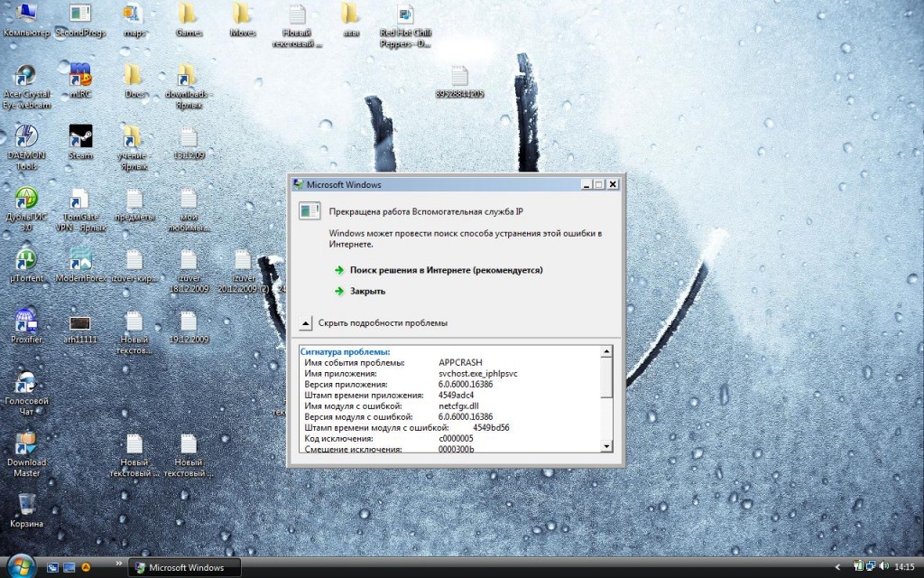924x578 pixels.
Task: Select the Download Master icon
Action: pos(26,454)
